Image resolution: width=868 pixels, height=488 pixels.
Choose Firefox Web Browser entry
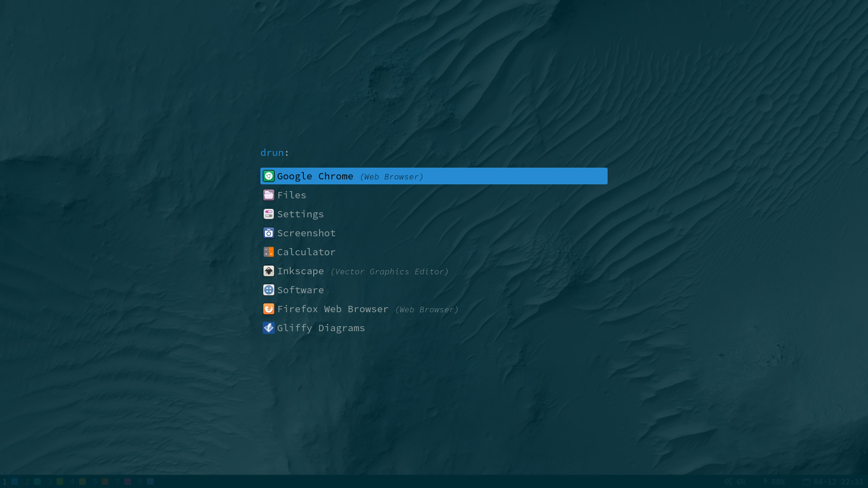click(x=333, y=309)
